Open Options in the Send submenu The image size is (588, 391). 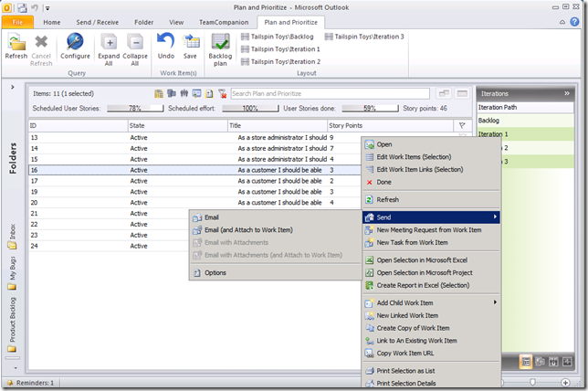[x=275, y=273]
